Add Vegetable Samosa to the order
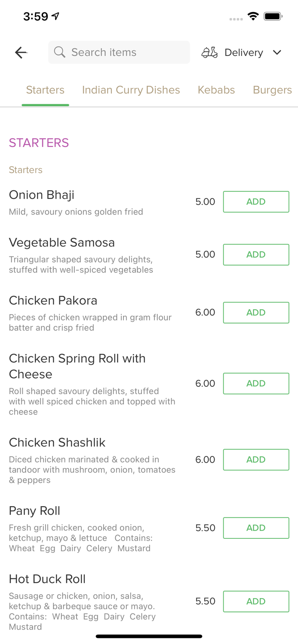 click(x=256, y=255)
